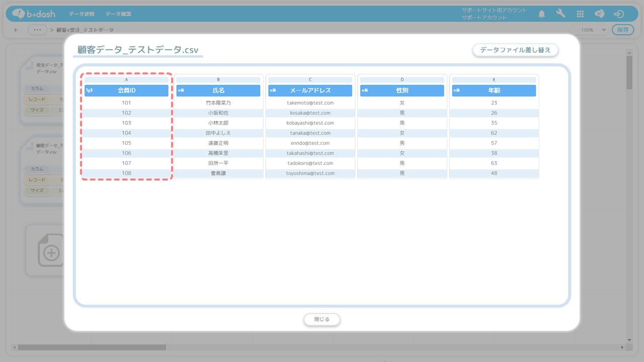Click データファイル差し替え button
Screen dimensions: 644x362
tap(515, 50)
